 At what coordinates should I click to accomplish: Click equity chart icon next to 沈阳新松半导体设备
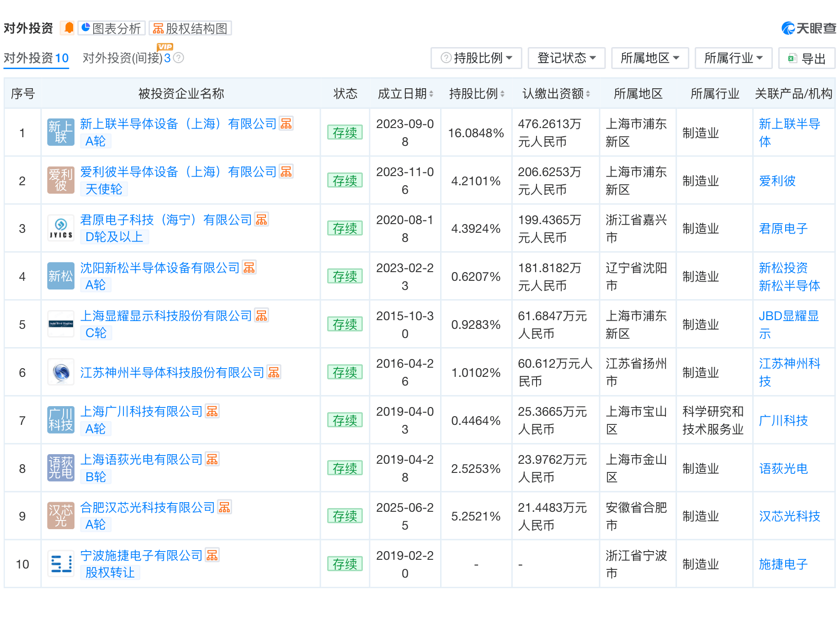pyautogui.click(x=249, y=268)
